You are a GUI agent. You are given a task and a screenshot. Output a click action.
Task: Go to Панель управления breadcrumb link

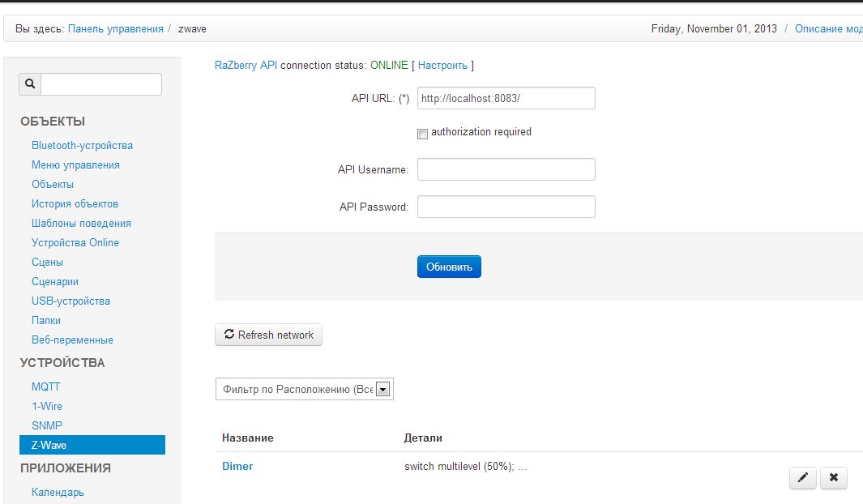coord(115,28)
